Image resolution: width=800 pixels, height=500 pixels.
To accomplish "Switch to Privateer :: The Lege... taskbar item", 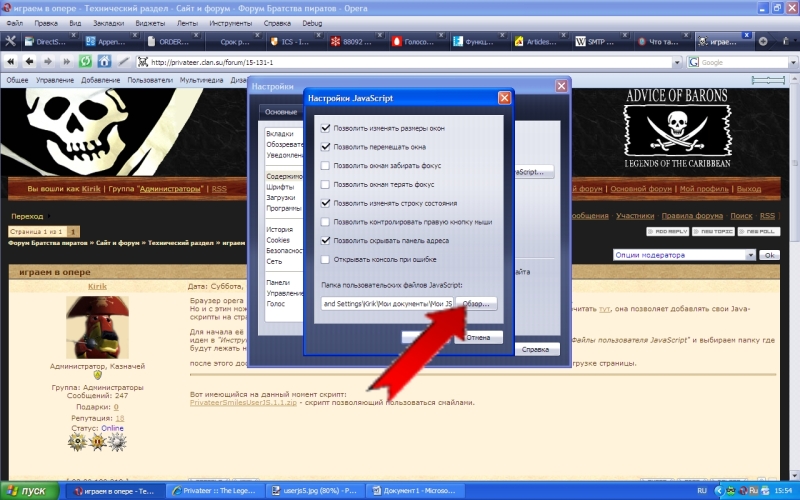I will pos(216,491).
